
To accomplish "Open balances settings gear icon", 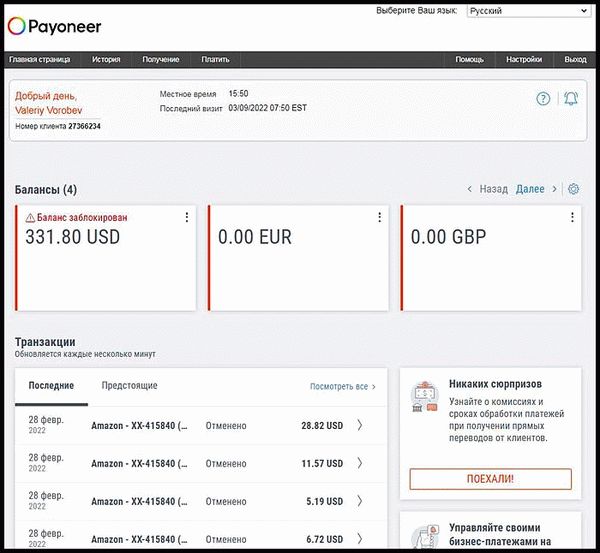I will [x=573, y=189].
